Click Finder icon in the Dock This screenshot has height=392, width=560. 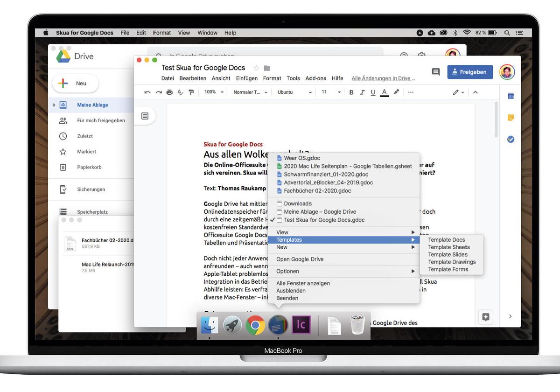[210, 326]
